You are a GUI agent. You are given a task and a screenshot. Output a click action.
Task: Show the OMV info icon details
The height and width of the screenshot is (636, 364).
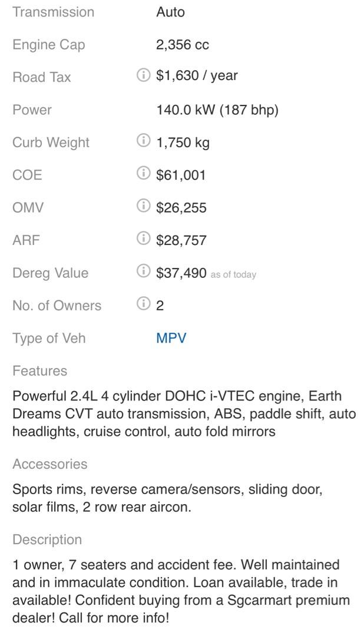[143, 206]
